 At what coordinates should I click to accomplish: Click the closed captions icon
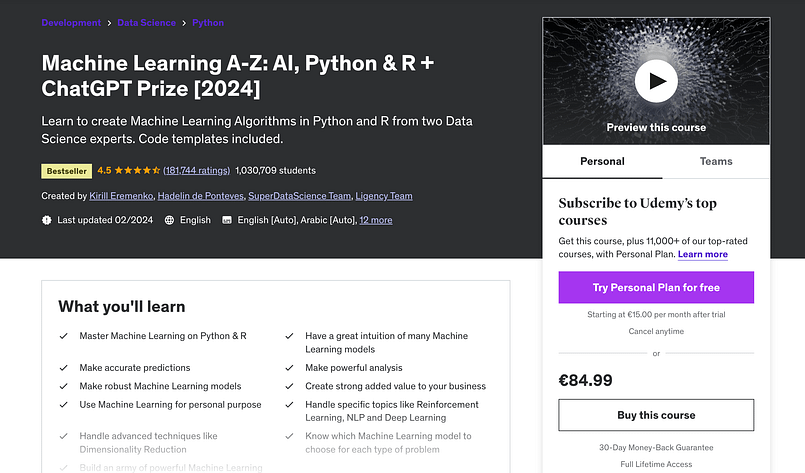coord(226,220)
